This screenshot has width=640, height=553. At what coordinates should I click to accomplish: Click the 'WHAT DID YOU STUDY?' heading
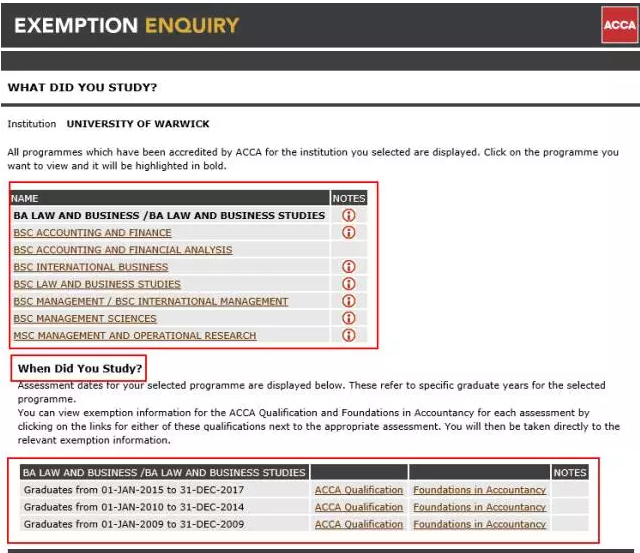pos(82,87)
